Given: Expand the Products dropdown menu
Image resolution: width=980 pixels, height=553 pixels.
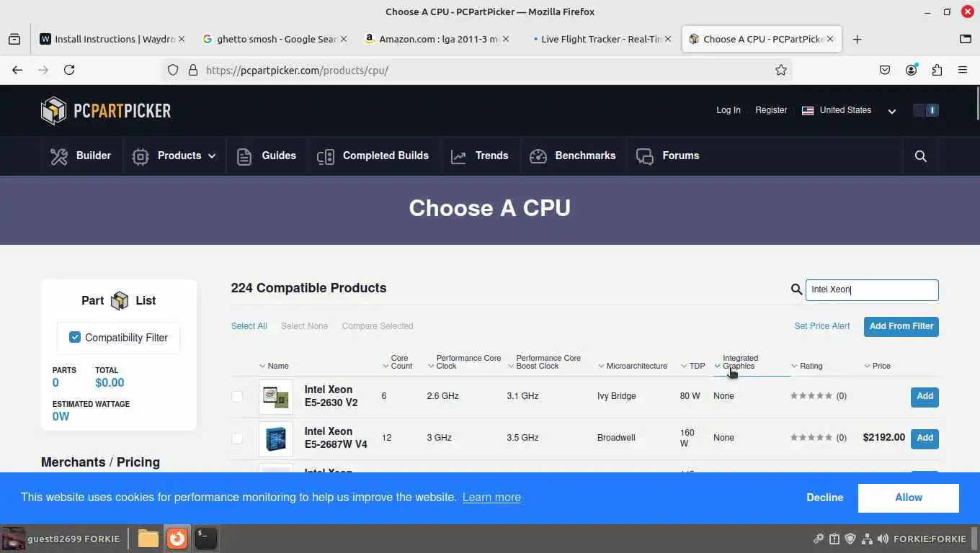Looking at the screenshot, I should 212,156.
